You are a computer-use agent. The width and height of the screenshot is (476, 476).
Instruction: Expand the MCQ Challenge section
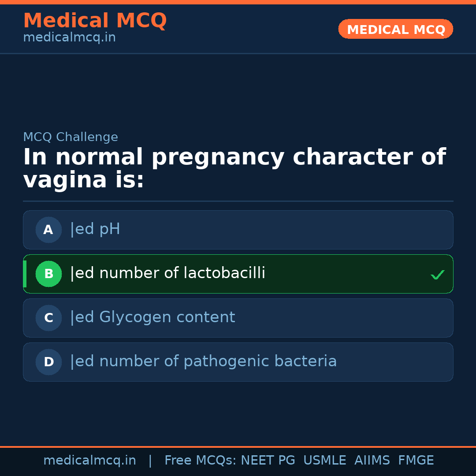click(71, 137)
